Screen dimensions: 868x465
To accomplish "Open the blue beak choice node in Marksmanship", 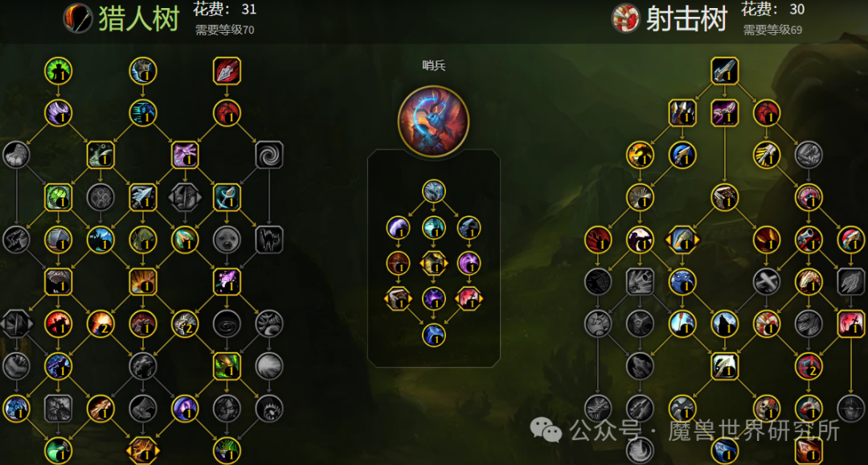I will pyautogui.click(x=682, y=240).
